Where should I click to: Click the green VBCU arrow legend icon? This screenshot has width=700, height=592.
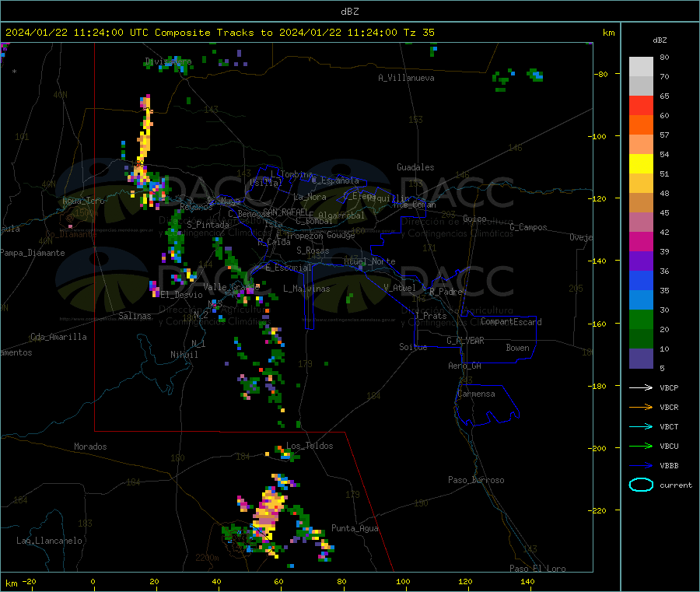click(x=641, y=446)
